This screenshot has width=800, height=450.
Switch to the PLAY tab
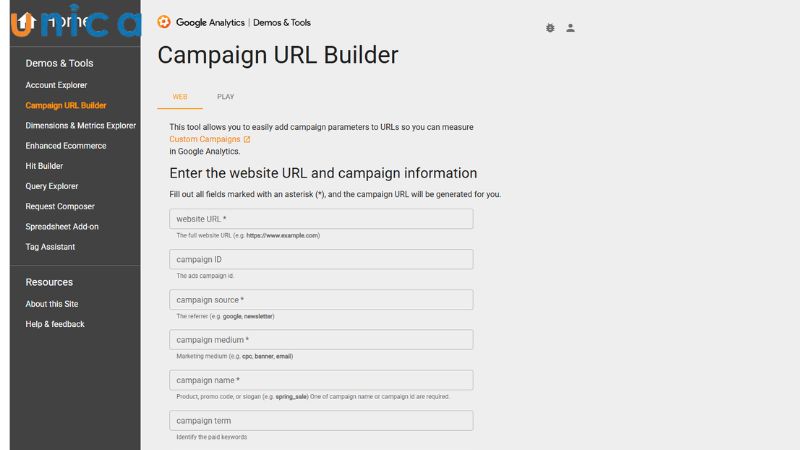(x=225, y=97)
